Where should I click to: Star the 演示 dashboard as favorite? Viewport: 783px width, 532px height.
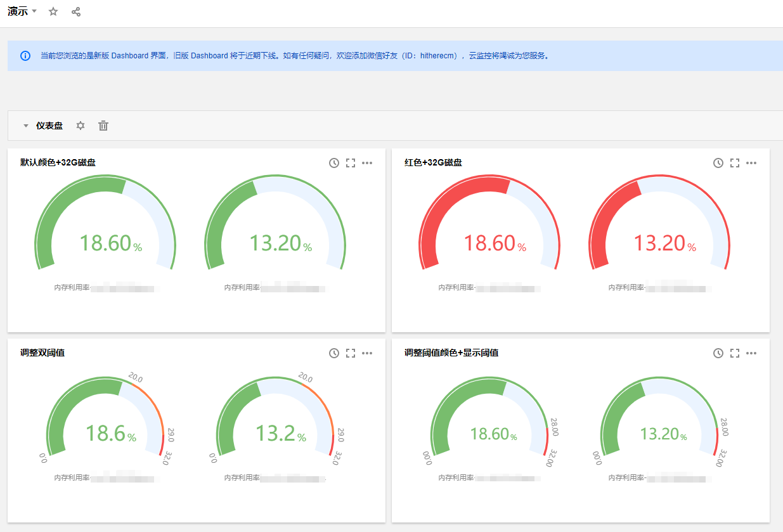pos(53,11)
